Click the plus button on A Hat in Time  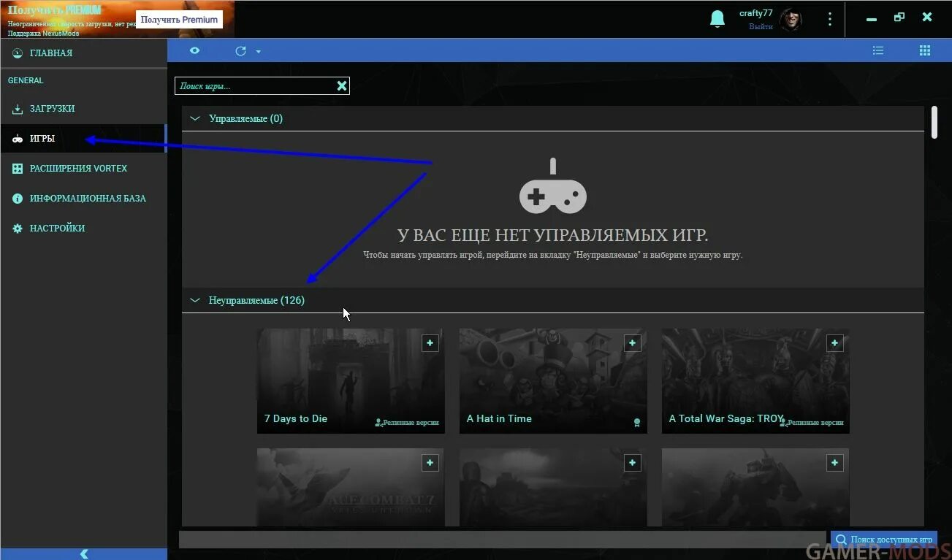pyautogui.click(x=632, y=342)
